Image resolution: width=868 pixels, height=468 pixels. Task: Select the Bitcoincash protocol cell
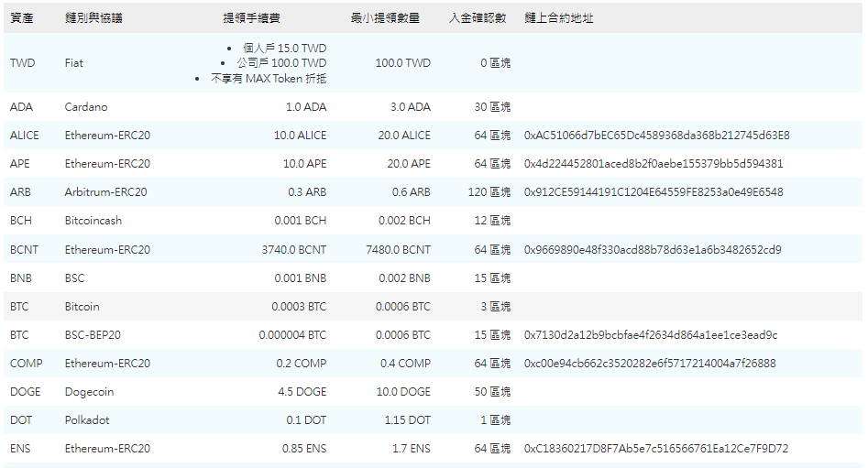pos(93,221)
